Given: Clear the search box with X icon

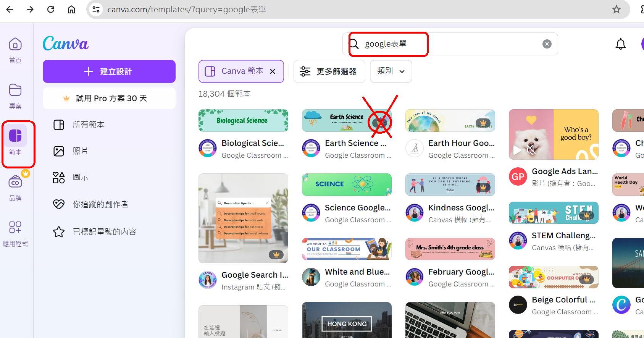Looking at the screenshot, I should pos(547,44).
